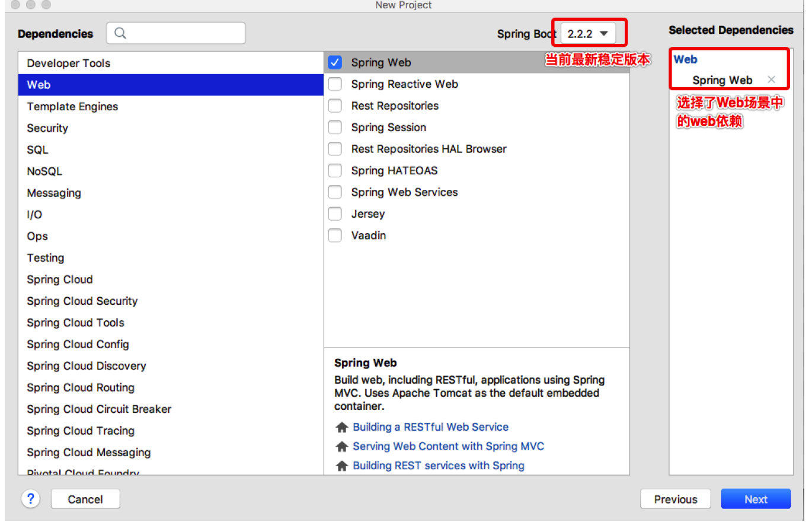Click the Cancel button
Viewport: 812px width, 522px height.
pyautogui.click(x=85, y=499)
